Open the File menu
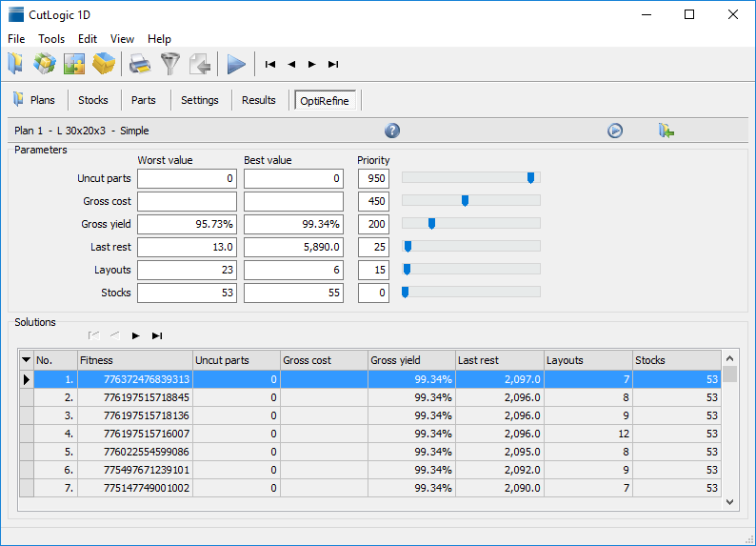The height and width of the screenshot is (546, 756). tap(16, 38)
